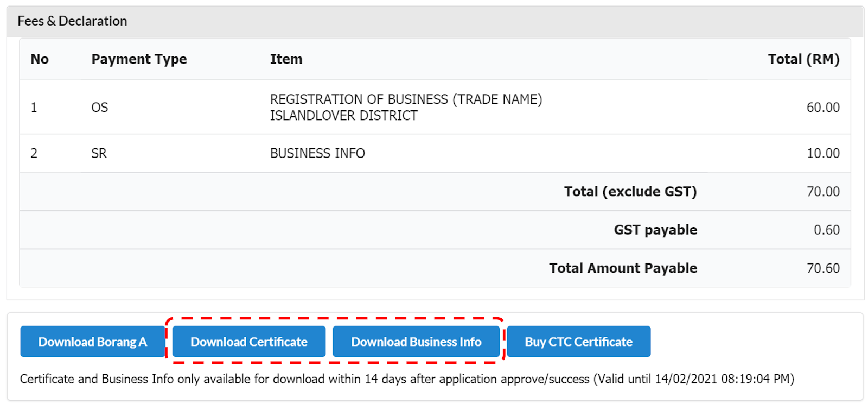Screen dimensions: 868x403
Task: Click the 0.60 GST value
Action: (827, 230)
